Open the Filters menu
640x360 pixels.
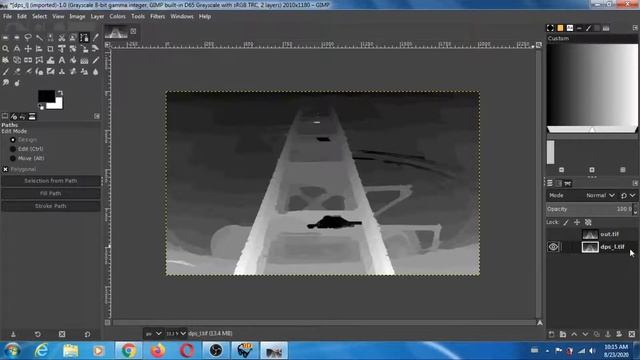158,17
